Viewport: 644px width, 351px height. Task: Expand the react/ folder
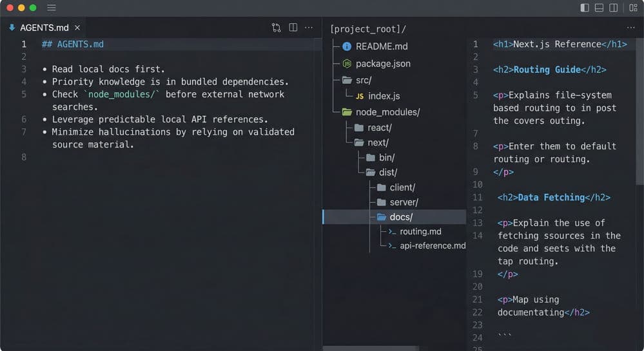pyautogui.click(x=380, y=128)
